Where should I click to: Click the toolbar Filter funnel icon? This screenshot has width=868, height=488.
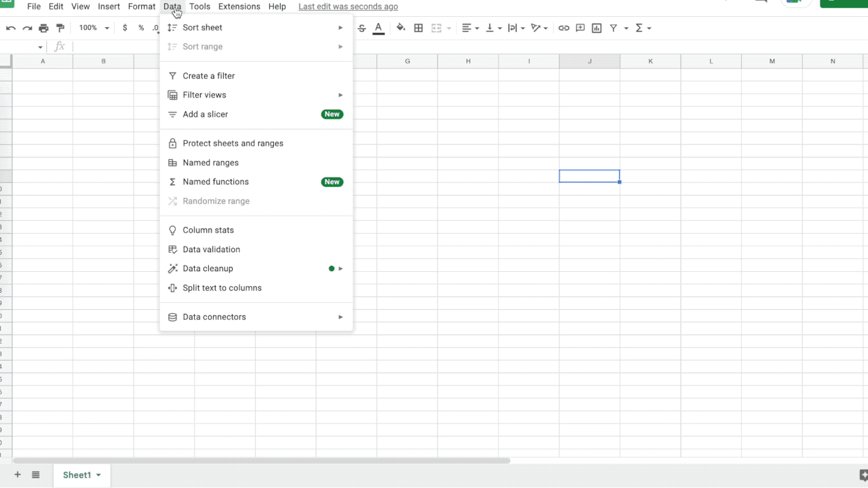(614, 28)
